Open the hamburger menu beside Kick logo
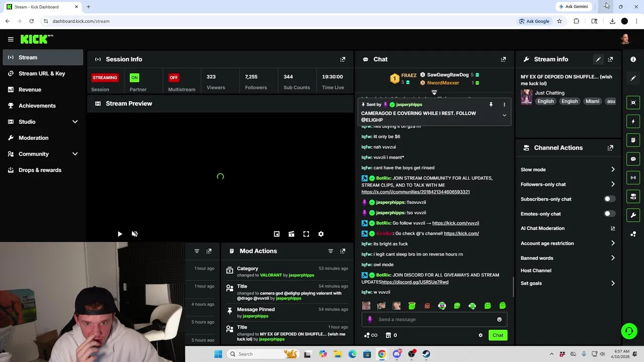The image size is (644, 362). pyautogui.click(x=11, y=39)
